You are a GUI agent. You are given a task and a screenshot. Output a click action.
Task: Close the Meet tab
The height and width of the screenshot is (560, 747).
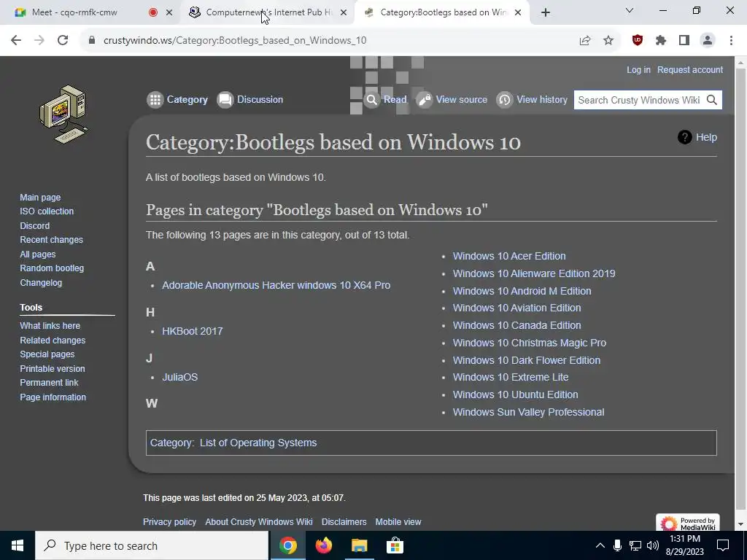pyautogui.click(x=169, y=12)
